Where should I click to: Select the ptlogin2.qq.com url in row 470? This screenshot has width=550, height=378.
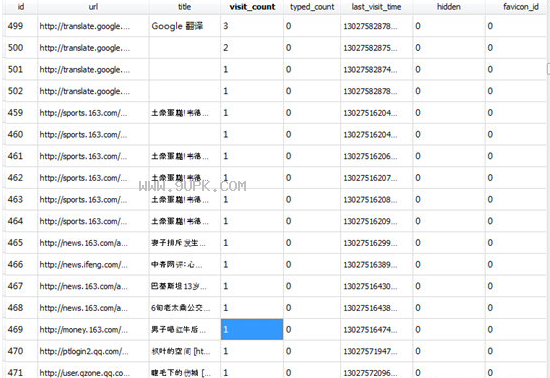click(x=93, y=351)
